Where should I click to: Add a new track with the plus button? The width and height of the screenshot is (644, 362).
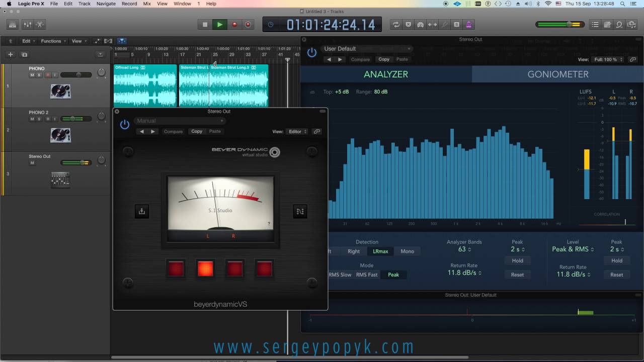[10, 54]
